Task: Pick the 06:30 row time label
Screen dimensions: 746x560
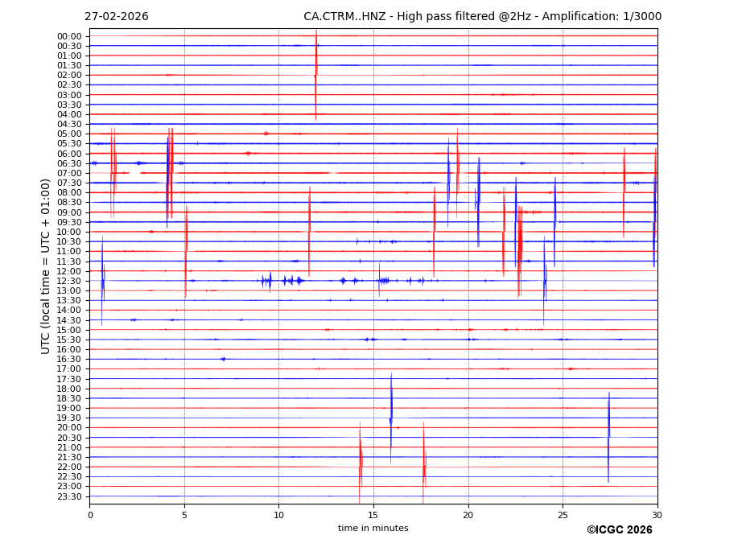Action: 68,163
